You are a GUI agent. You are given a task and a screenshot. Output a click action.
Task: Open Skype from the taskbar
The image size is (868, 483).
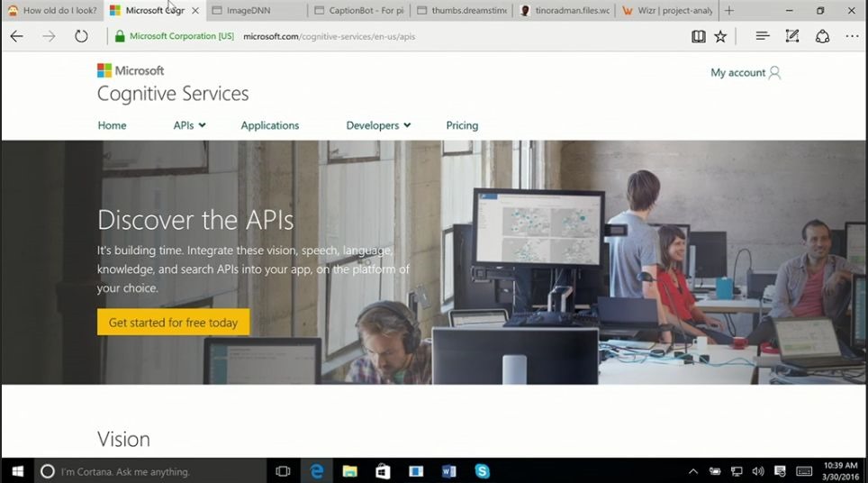point(482,471)
